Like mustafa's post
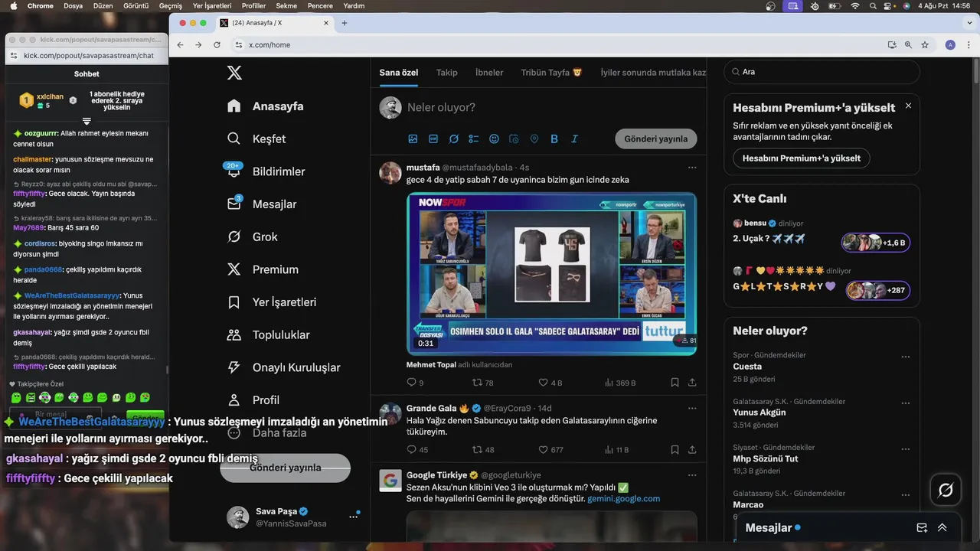Screen dimensions: 980x551 [x=550, y=383]
